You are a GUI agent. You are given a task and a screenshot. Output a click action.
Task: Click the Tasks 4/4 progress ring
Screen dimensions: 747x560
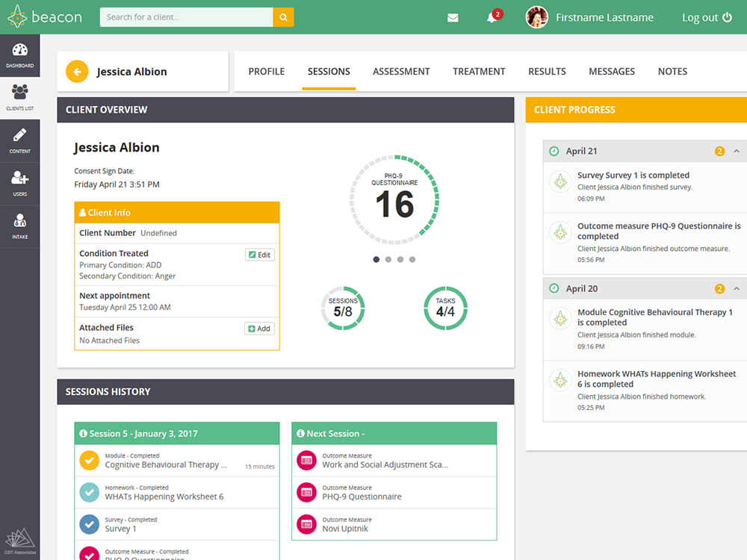(445, 308)
